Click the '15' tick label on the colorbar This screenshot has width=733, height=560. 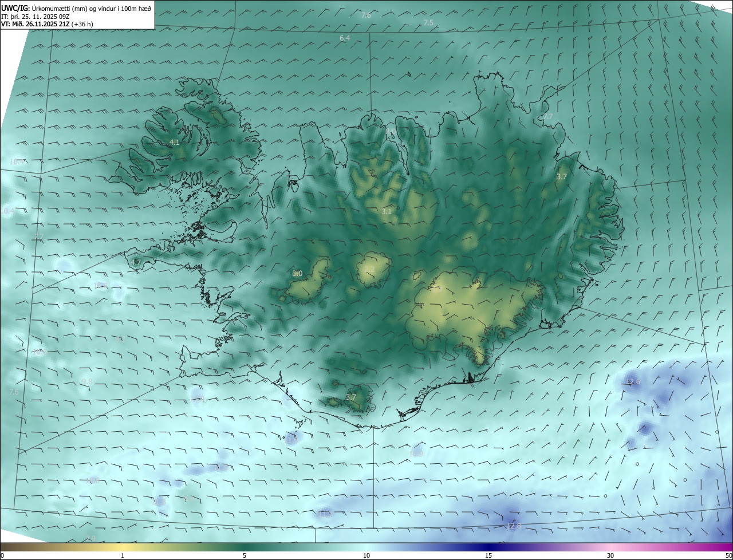point(488,555)
